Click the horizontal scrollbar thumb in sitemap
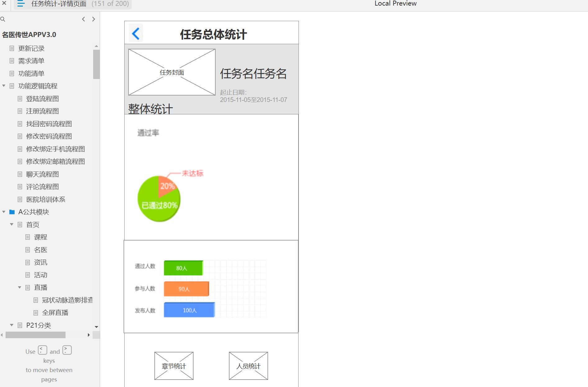Image resolution: width=588 pixels, height=387 pixels. point(35,335)
